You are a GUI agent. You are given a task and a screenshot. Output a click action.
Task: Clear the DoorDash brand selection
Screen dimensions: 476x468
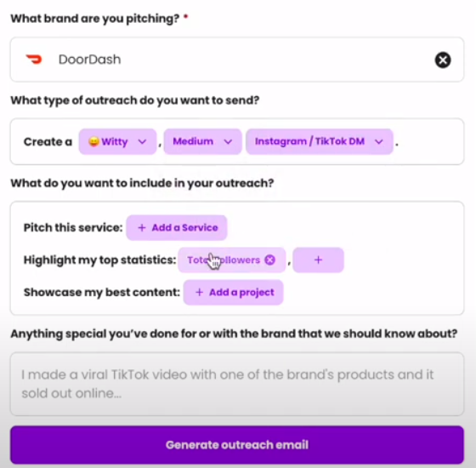click(x=443, y=60)
